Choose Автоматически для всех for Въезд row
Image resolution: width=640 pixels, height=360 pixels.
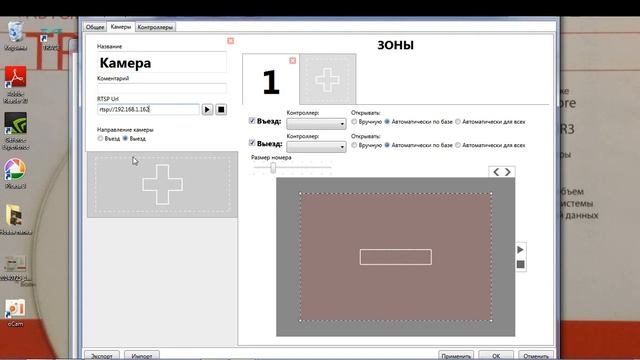tap(458, 122)
